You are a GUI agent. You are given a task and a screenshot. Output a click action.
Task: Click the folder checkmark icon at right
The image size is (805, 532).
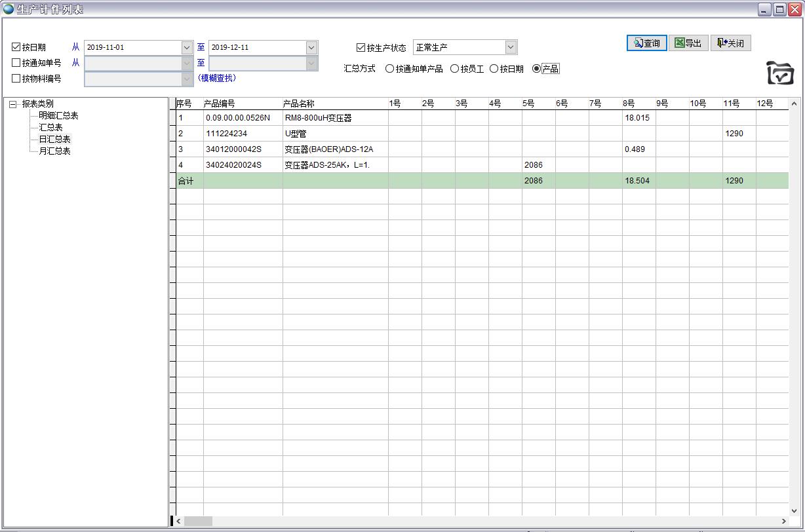(780, 73)
